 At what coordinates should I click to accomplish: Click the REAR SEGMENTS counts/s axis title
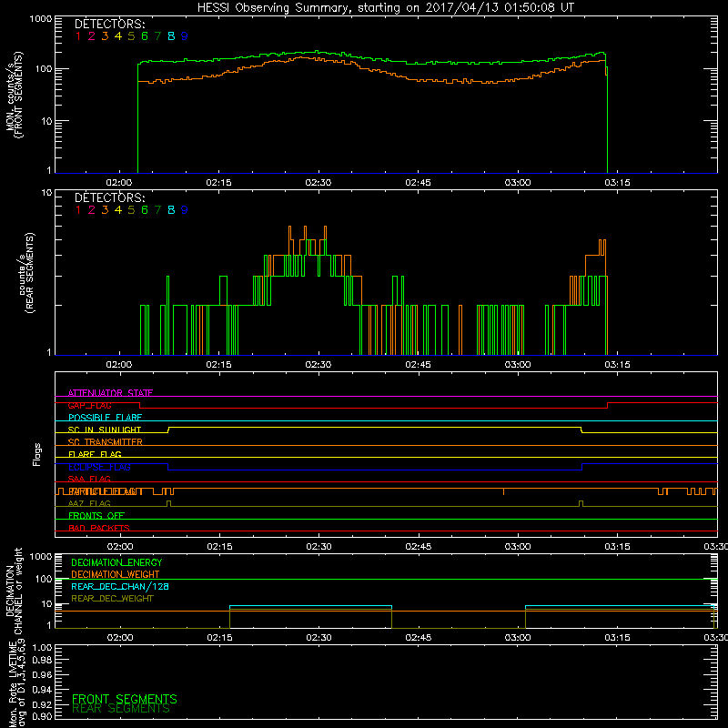[26, 273]
